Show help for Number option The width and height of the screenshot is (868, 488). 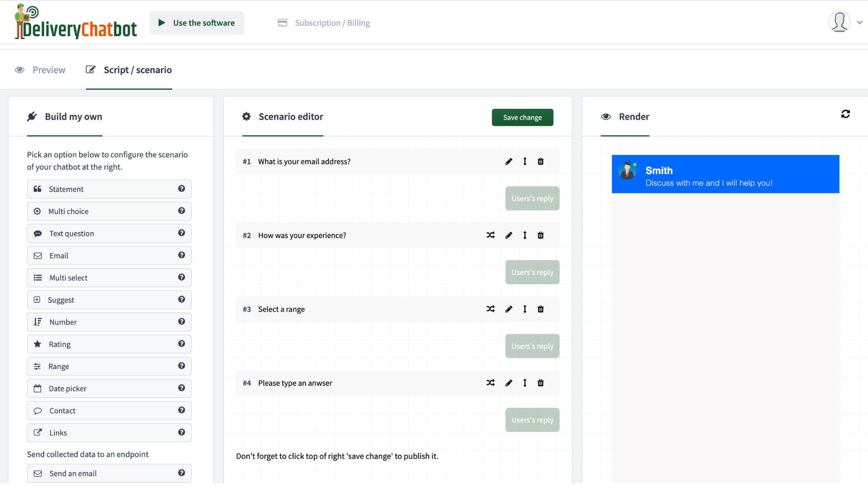(181, 321)
